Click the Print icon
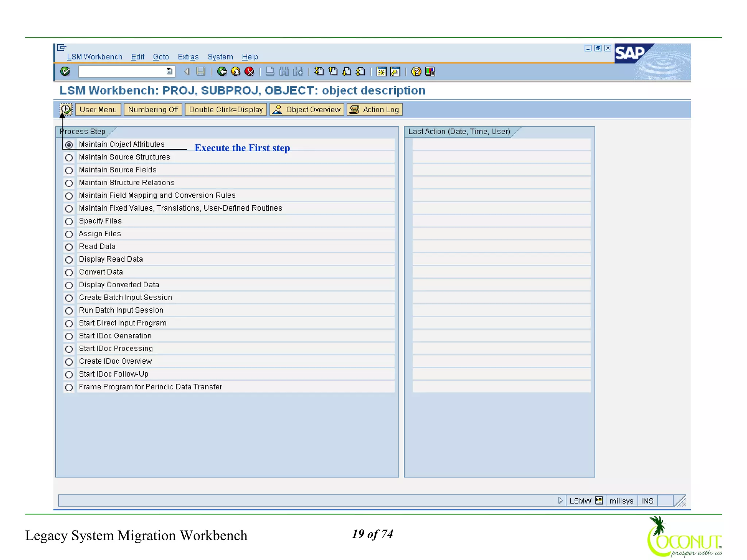 [270, 71]
